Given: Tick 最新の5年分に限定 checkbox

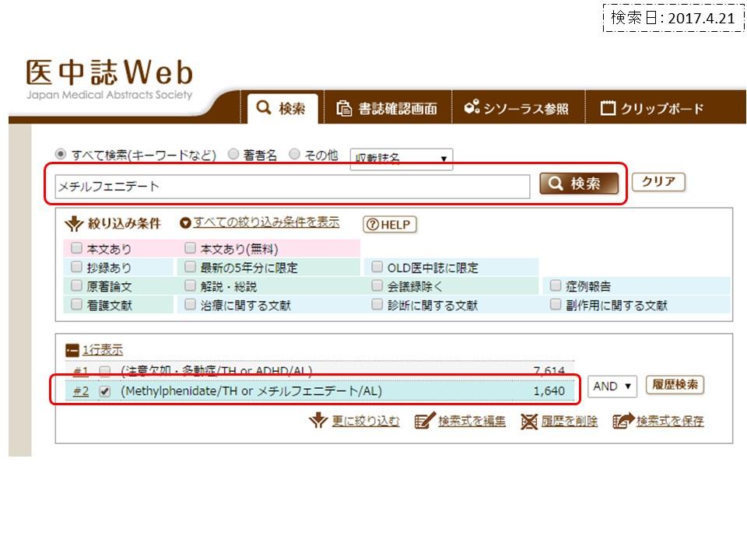Looking at the screenshot, I should click(190, 267).
